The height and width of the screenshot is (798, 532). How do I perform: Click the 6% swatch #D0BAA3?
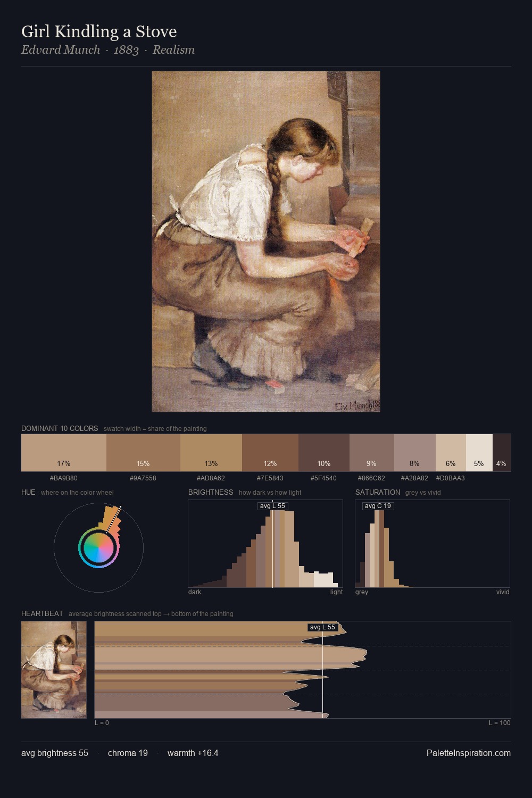pyautogui.click(x=451, y=453)
